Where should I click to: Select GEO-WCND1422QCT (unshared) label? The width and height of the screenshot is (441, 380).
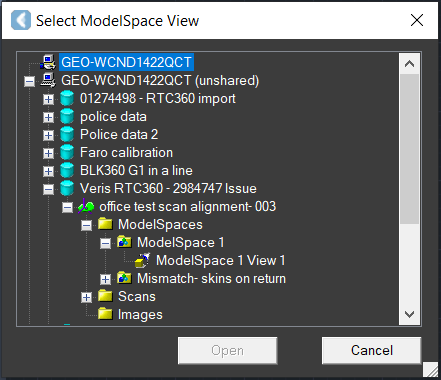(x=160, y=80)
